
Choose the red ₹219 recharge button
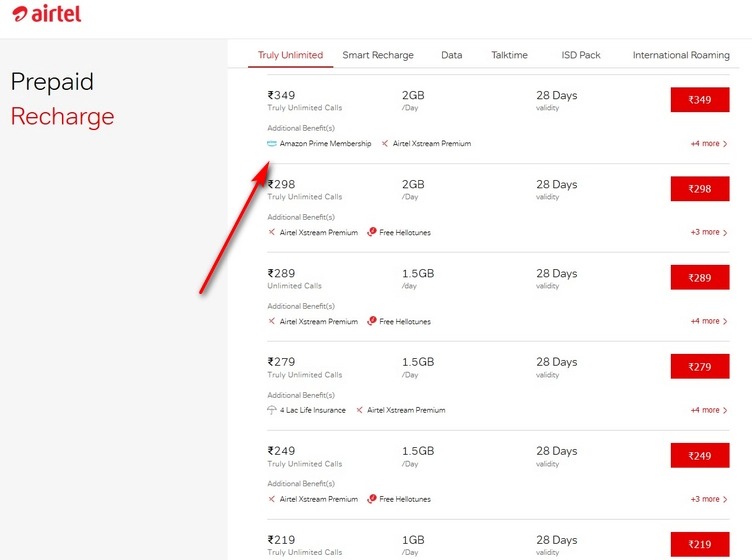(700, 545)
